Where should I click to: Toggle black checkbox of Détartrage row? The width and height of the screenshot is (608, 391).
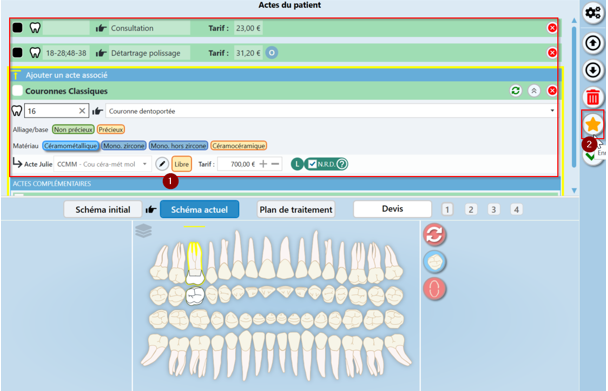click(x=17, y=52)
